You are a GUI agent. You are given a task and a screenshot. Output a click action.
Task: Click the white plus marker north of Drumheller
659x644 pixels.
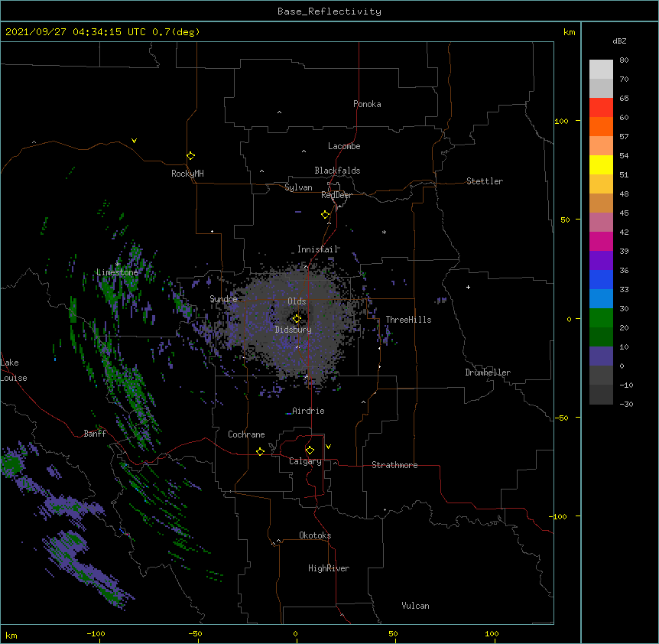(x=468, y=287)
